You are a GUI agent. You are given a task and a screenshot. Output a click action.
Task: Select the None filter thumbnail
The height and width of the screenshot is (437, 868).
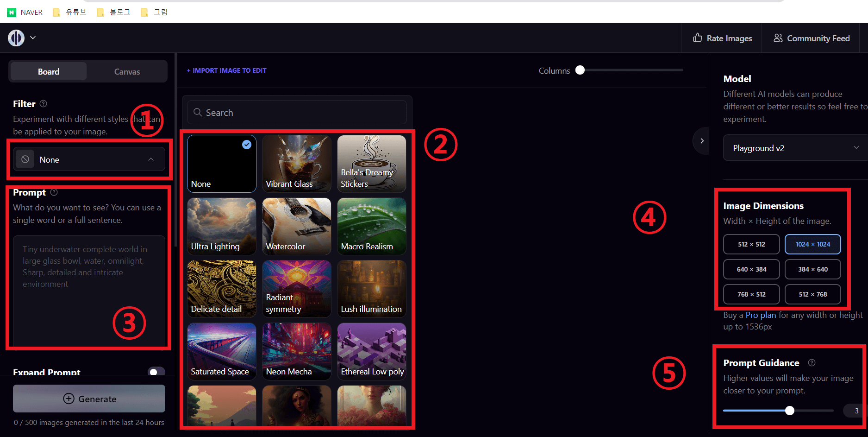click(222, 164)
